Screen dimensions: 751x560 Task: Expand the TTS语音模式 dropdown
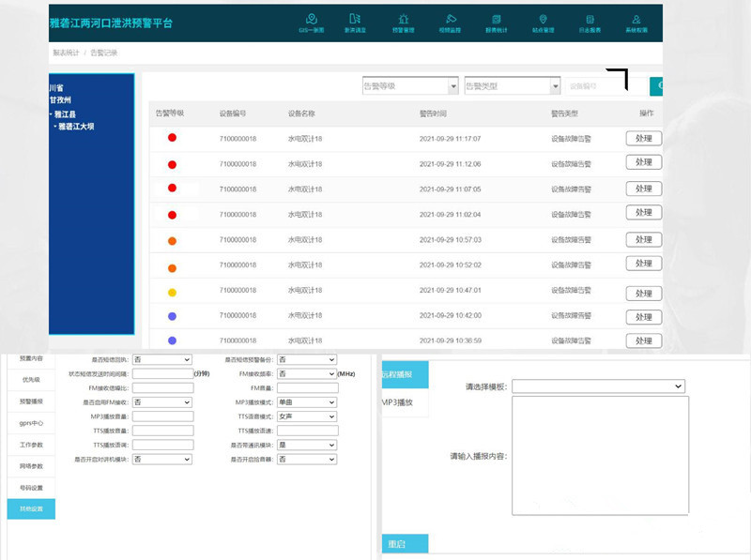[306, 416]
